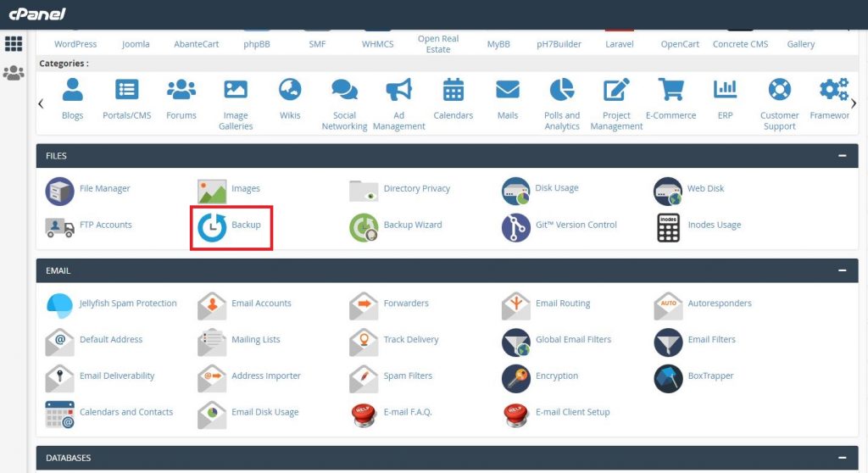Select the Image Galleries category

click(x=236, y=104)
